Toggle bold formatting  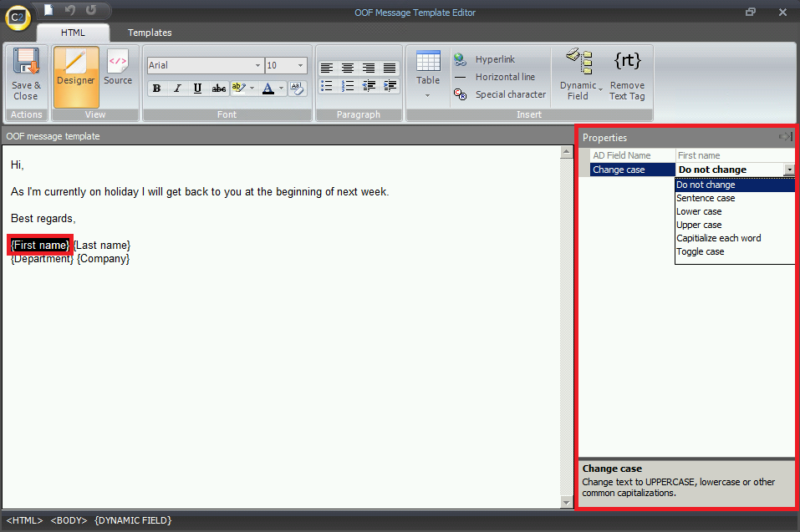pyautogui.click(x=156, y=89)
